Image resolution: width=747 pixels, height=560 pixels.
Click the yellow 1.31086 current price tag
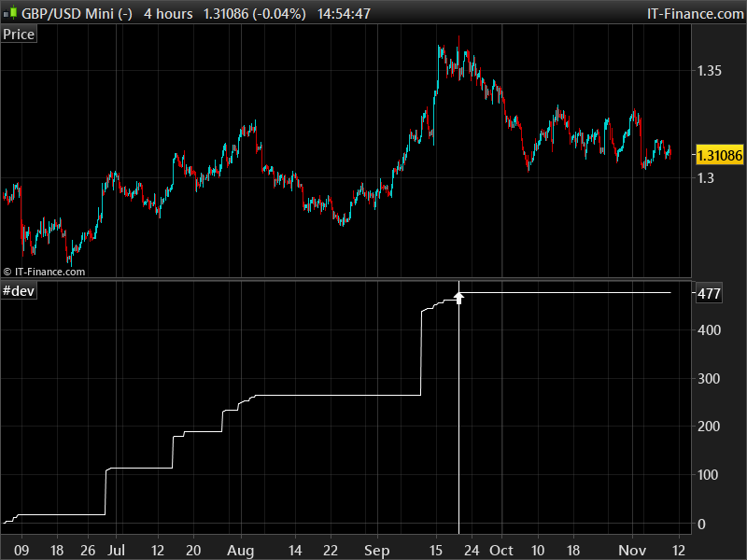click(x=719, y=155)
